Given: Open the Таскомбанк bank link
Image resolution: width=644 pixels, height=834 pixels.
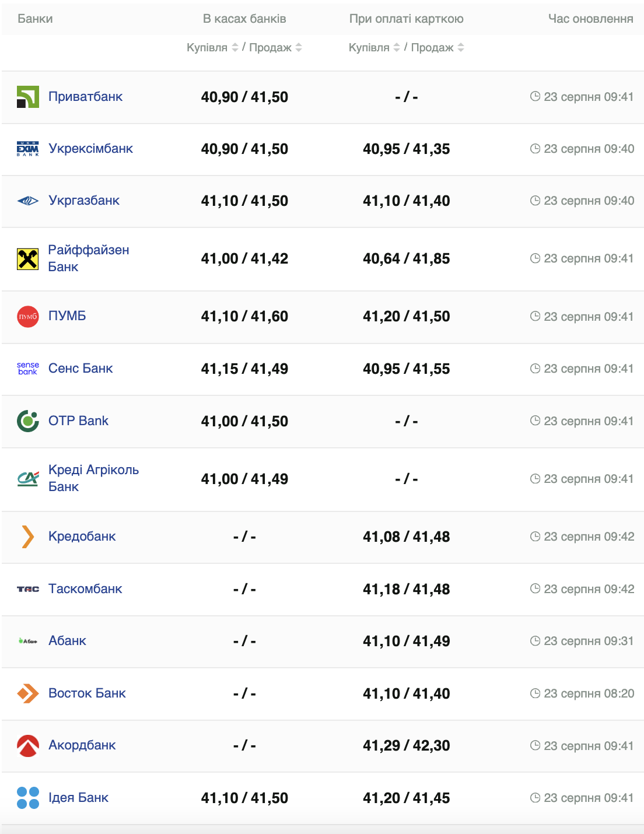Looking at the screenshot, I should pos(85,589).
